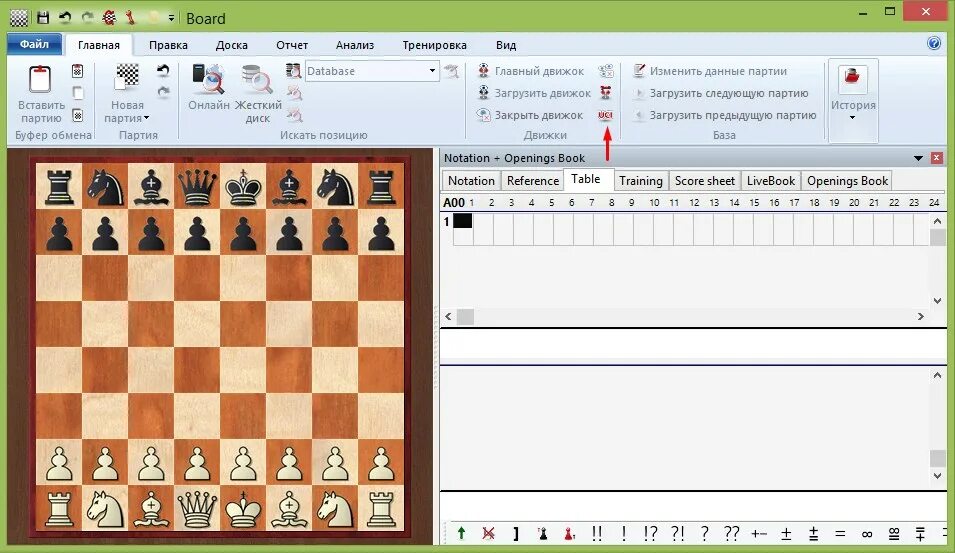Screen dimensions: 955x553
Task: Click the ∞ unclear position symbol
Action: click(x=867, y=534)
